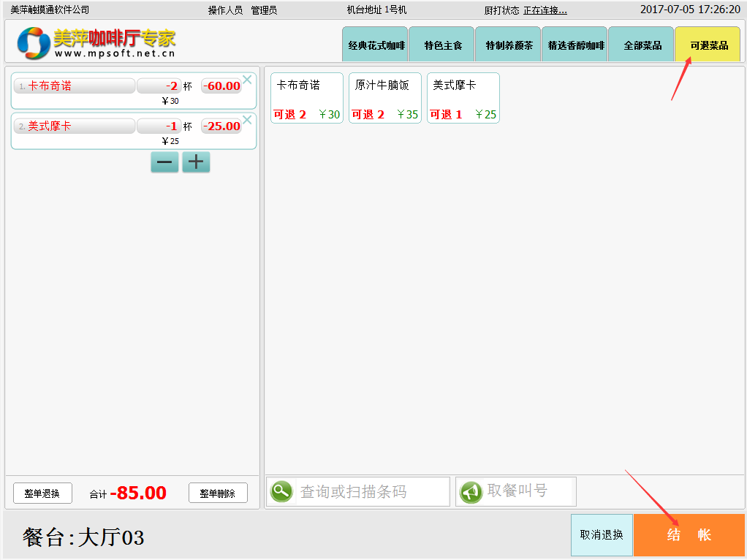
Task: Select the 可退菜品 tab
Action: click(708, 45)
